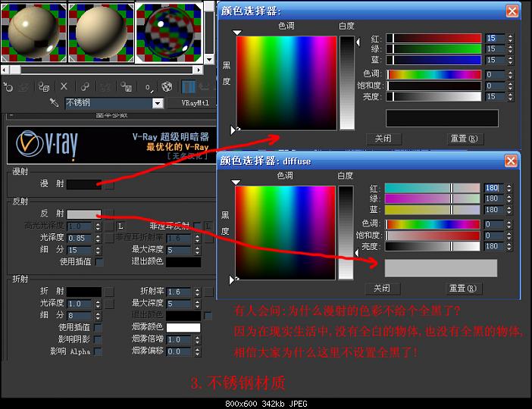Toggle checkbox beside refraction 退出颜色

208,316
